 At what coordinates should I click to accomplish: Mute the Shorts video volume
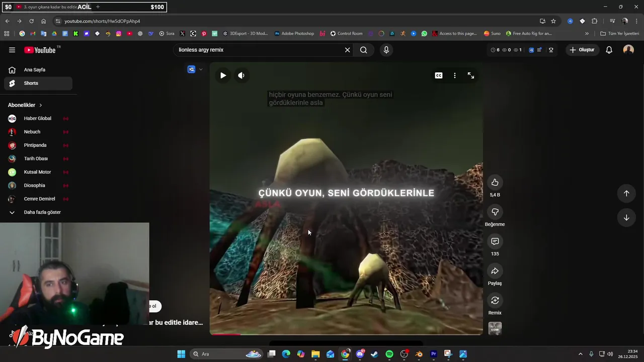pyautogui.click(x=242, y=75)
